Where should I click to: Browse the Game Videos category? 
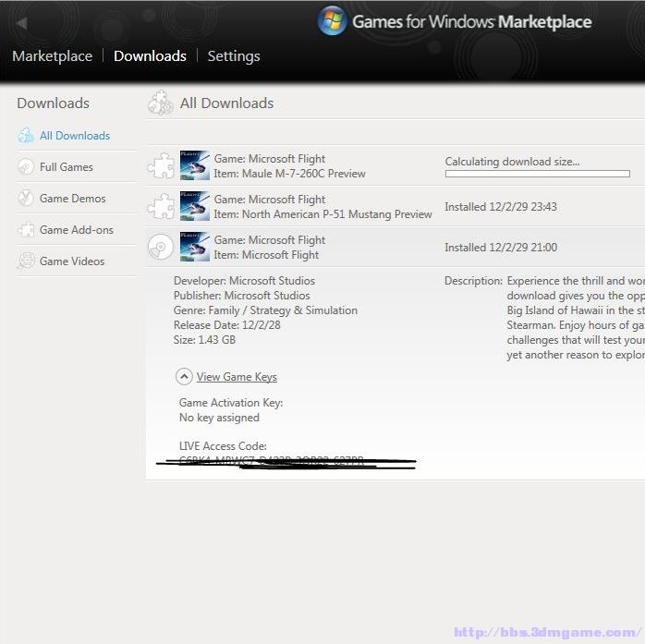(72, 261)
